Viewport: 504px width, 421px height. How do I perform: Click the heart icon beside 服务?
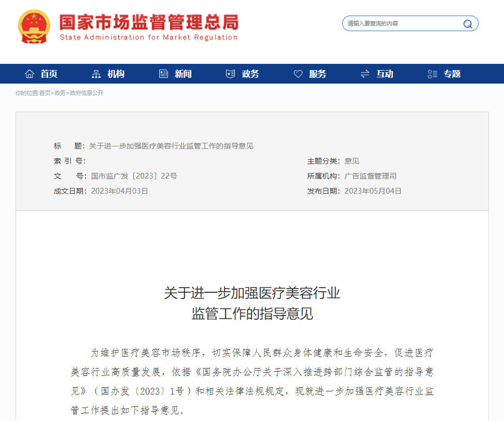click(x=298, y=74)
